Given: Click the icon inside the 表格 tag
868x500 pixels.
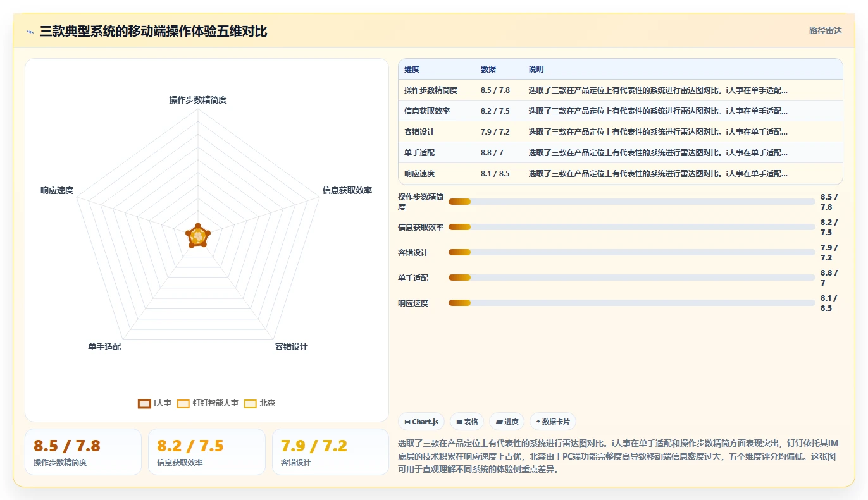Looking at the screenshot, I should (x=459, y=422).
